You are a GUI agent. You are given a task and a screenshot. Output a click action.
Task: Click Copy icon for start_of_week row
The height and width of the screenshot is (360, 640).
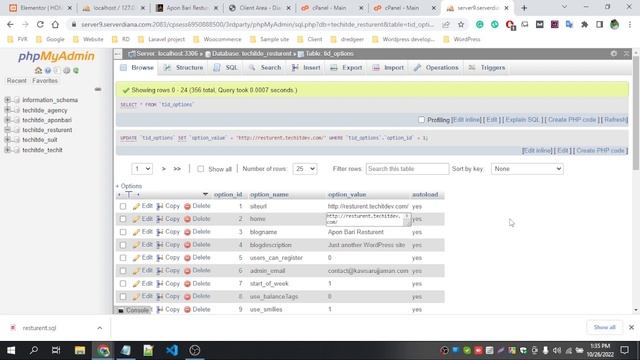click(x=160, y=284)
